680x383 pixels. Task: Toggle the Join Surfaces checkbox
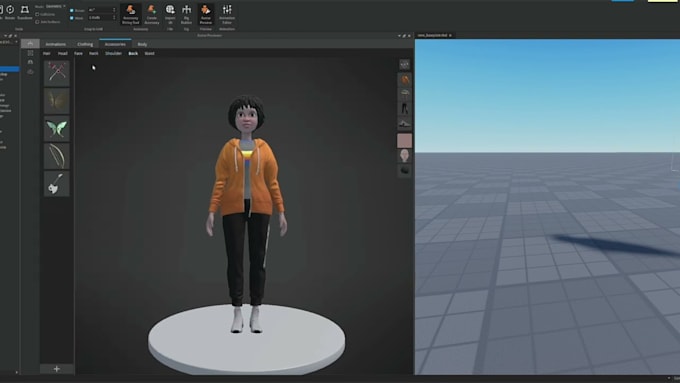pos(37,22)
